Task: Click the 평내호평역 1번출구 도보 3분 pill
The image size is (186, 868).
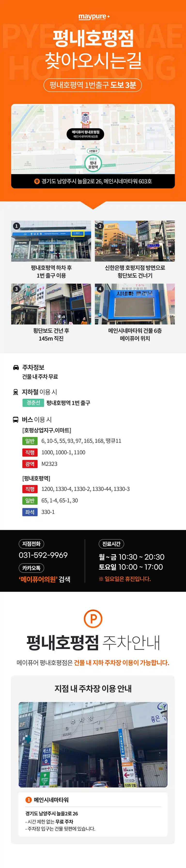Action: tap(93, 85)
